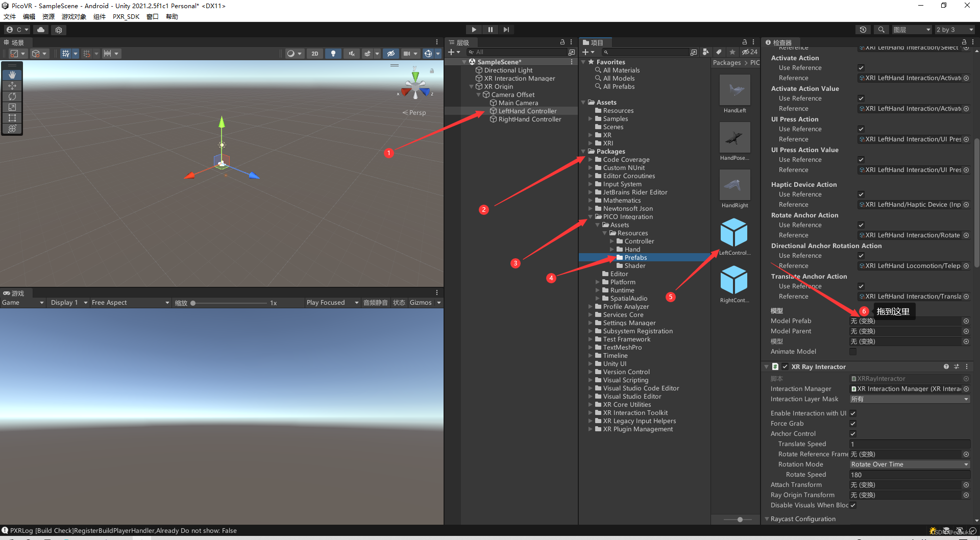The width and height of the screenshot is (980, 540).
Task: Click the Hierarchy search field
Action: coord(517,52)
